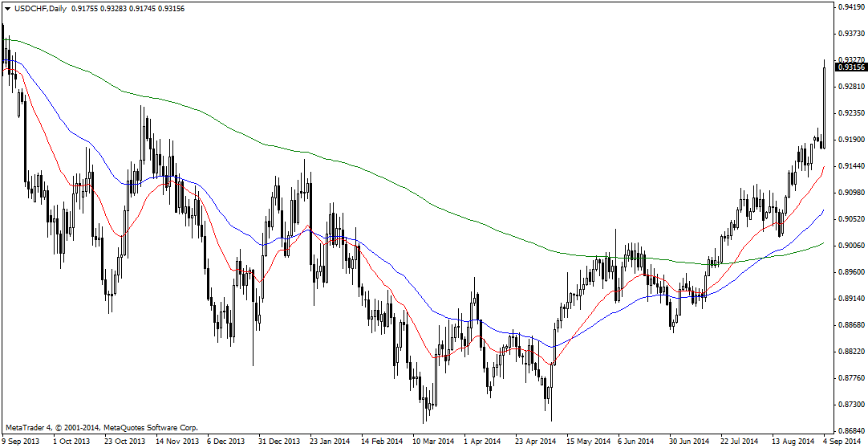Click date label 6 Dec 2013
The height and width of the screenshot is (448, 868).
225,442
